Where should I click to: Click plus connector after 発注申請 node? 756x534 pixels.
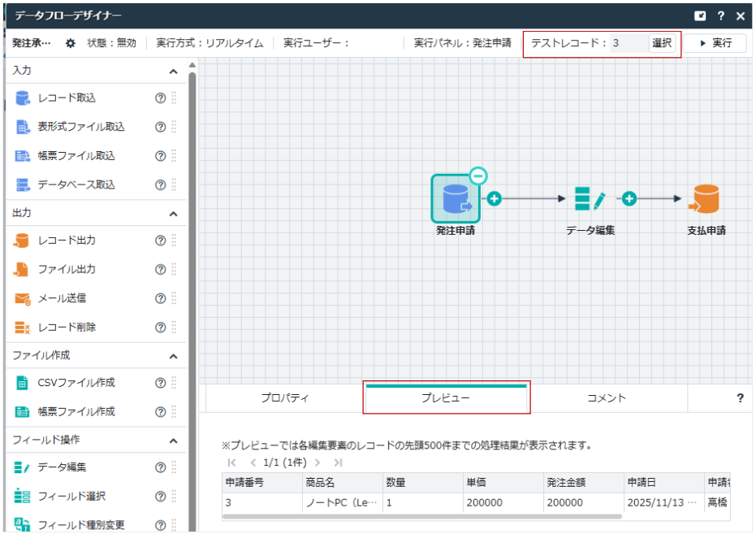[494, 198]
